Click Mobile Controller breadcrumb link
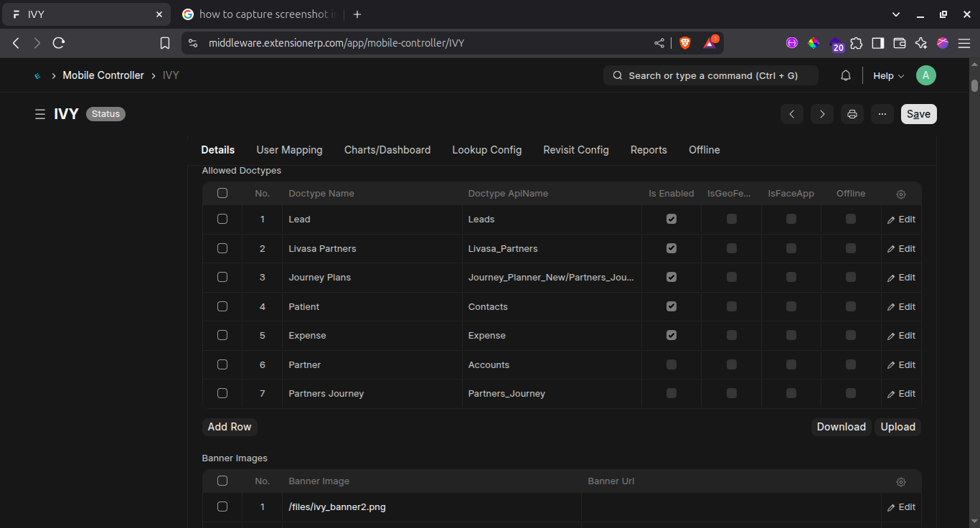 [103, 75]
